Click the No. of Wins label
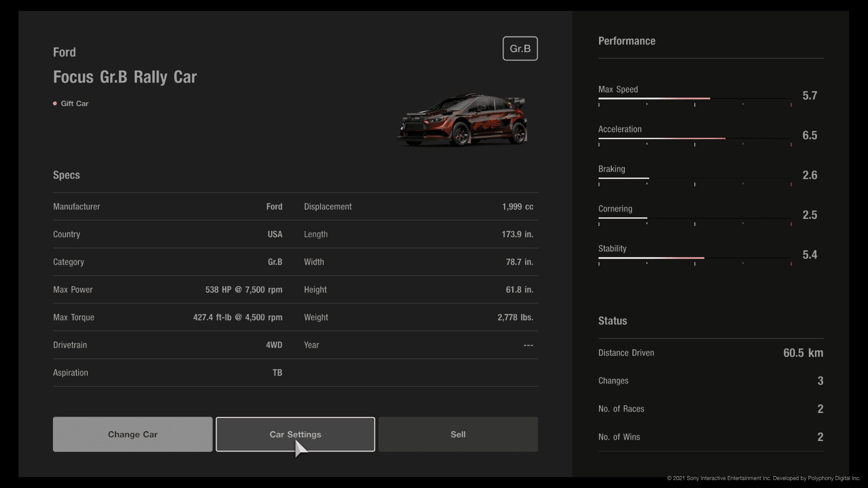 pos(619,437)
